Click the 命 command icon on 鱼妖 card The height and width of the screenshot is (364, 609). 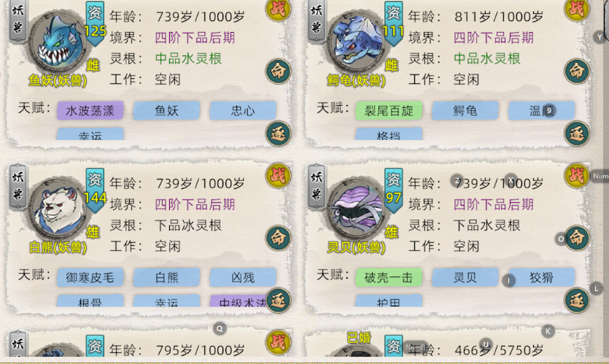click(278, 71)
